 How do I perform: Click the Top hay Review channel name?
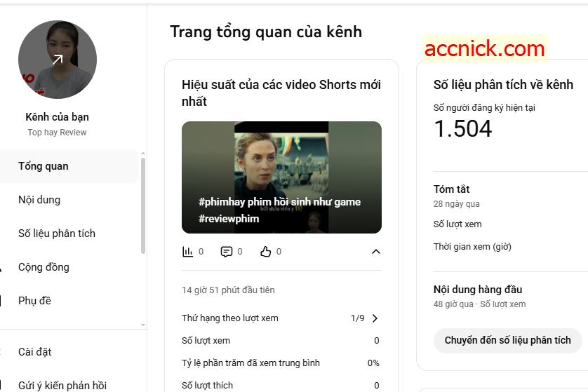point(57,133)
